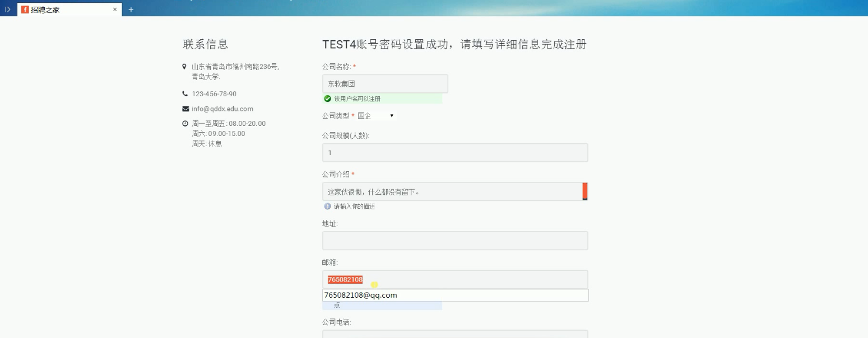Screen dimensions: 868x338
Task: Click the clock icon beside opening hours
Action: 185,124
